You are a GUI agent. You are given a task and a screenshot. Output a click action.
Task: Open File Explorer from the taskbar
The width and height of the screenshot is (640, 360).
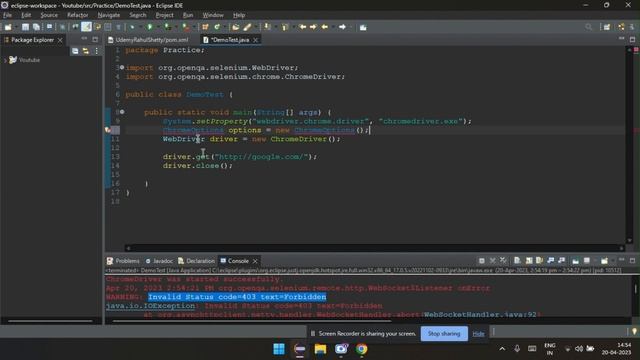pyautogui.click(x=320, y=349)
